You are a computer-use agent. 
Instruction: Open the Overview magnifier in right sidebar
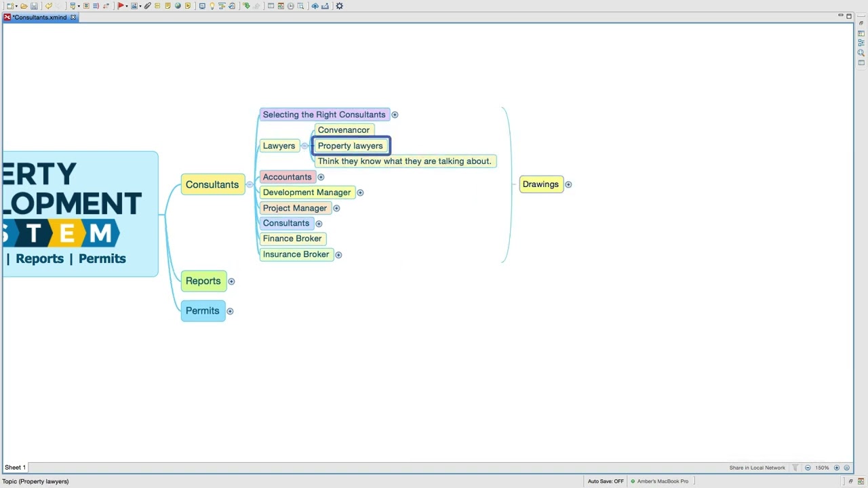[x=861, y=52]
